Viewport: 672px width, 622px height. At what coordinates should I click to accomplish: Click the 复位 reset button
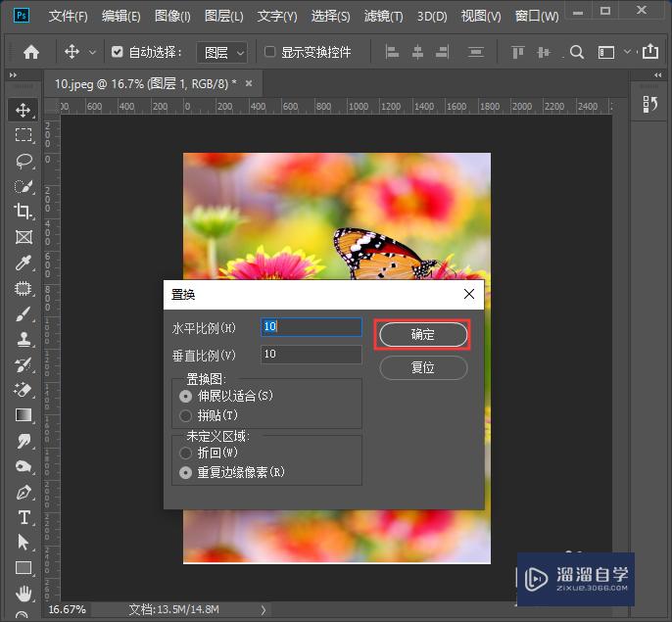[423, 367]
